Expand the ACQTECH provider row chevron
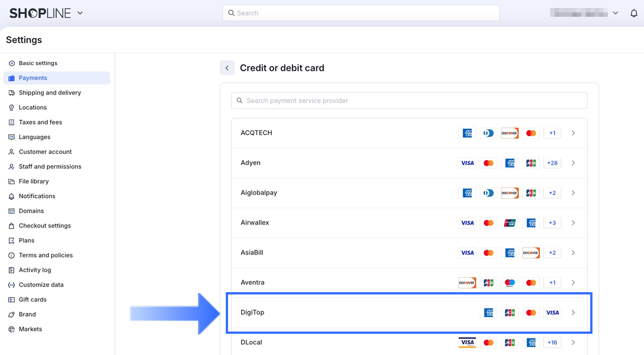Image resolution: width=644 pixels, height=355 pixels. coord(573,133)
